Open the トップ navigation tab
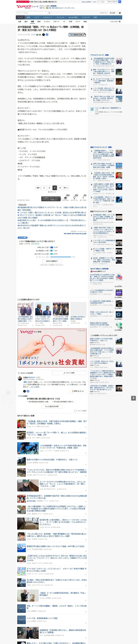The height and width of the screenshot is (644, 138). 20,17
